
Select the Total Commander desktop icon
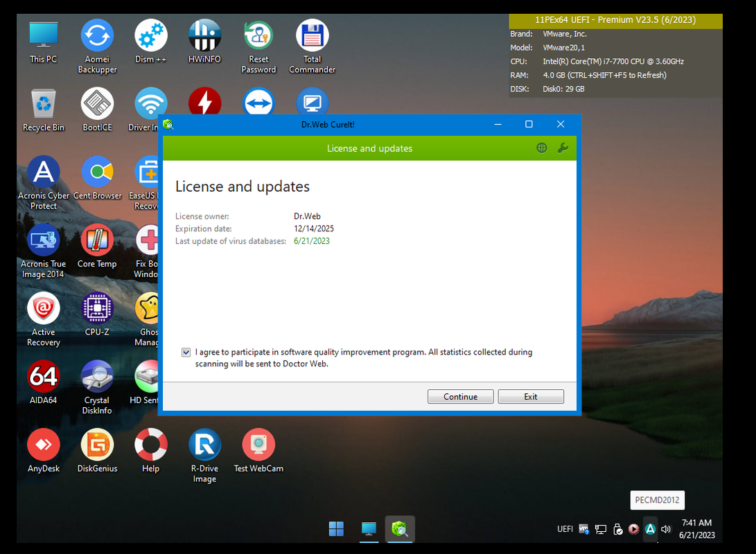tap(313, 46)
